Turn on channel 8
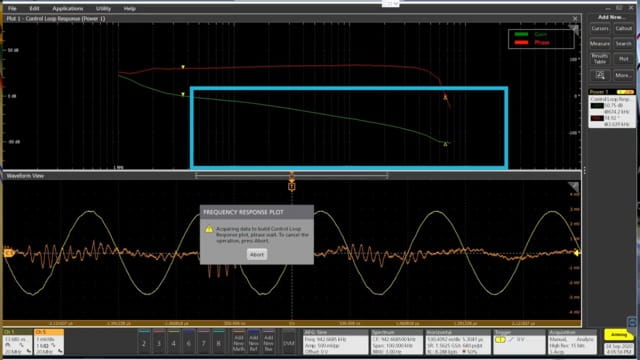 218,342
